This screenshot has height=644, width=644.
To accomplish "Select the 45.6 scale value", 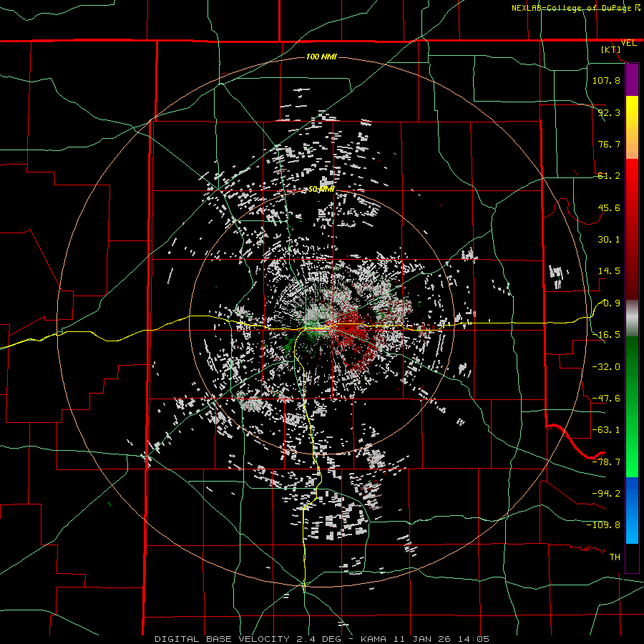I will (x=609, y=208).
